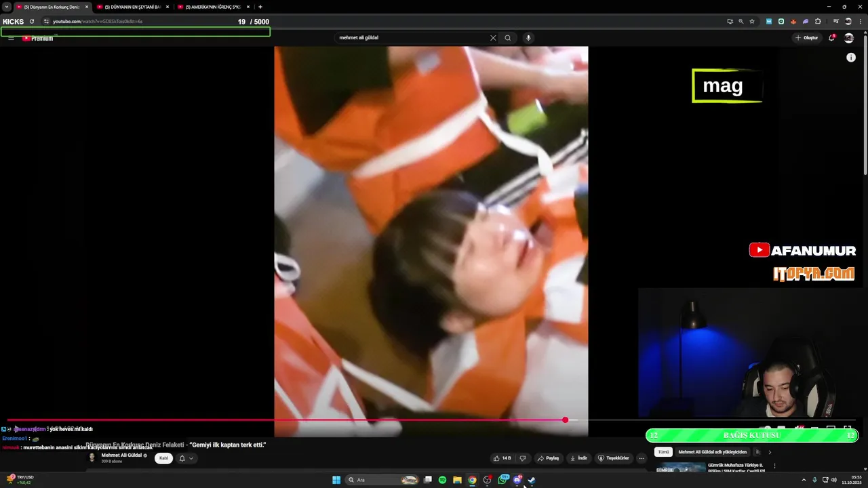Open Steam from taskbar

pyautogui.click(x=532, y=480)
